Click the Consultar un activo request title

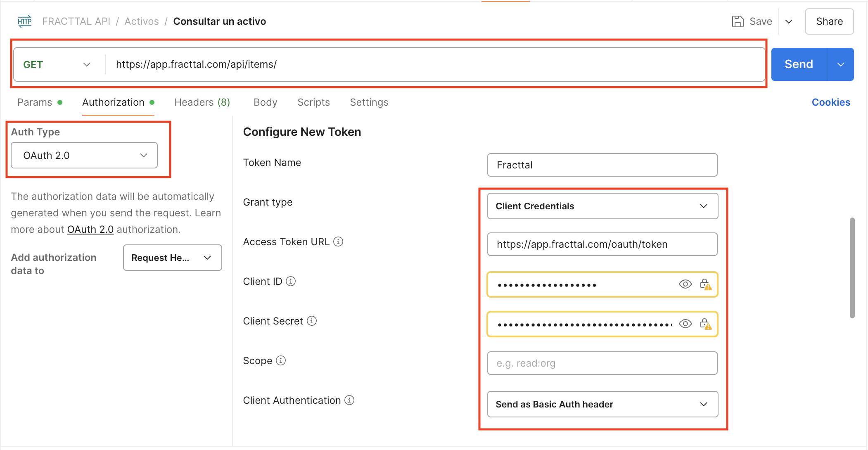pos(220,21)
